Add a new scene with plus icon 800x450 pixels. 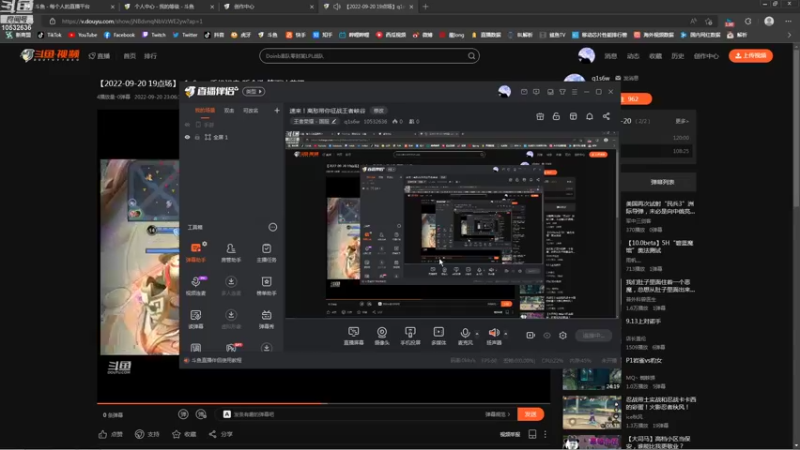click(x=277, y=110)
